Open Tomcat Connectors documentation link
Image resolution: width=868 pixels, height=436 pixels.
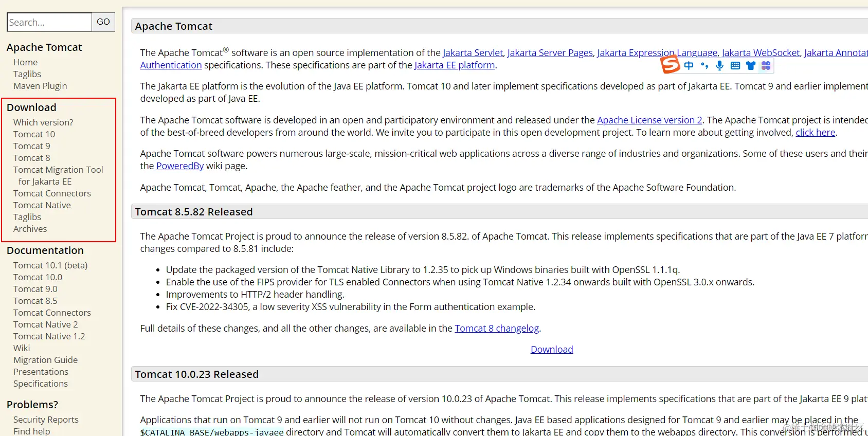click(x=52, y=313)
